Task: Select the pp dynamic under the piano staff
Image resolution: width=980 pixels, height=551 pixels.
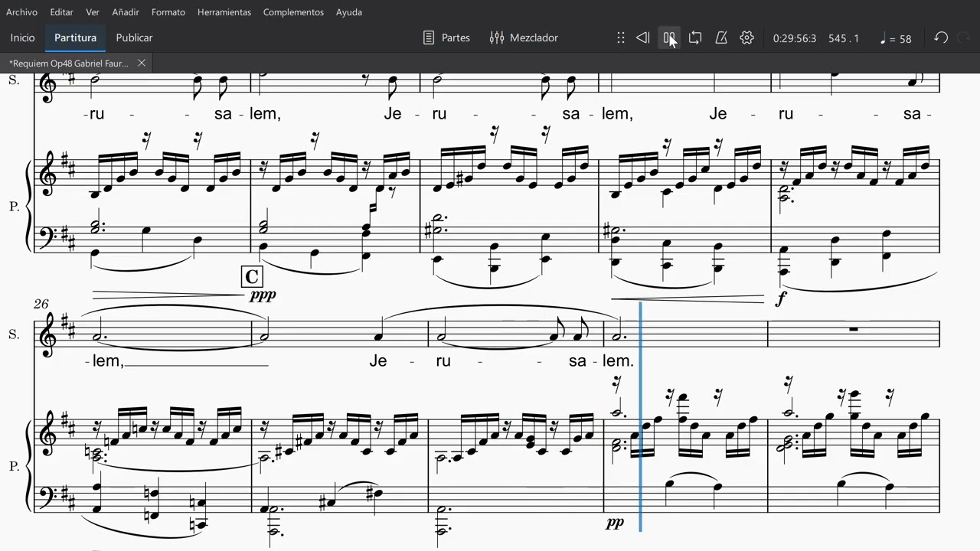Action: click(x=614, y=523)
